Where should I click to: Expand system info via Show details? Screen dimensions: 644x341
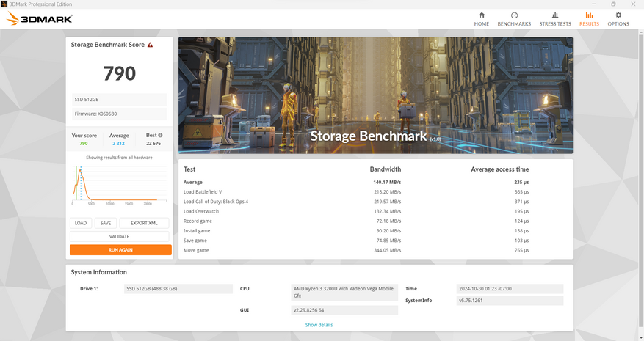(x=319, y=325)
